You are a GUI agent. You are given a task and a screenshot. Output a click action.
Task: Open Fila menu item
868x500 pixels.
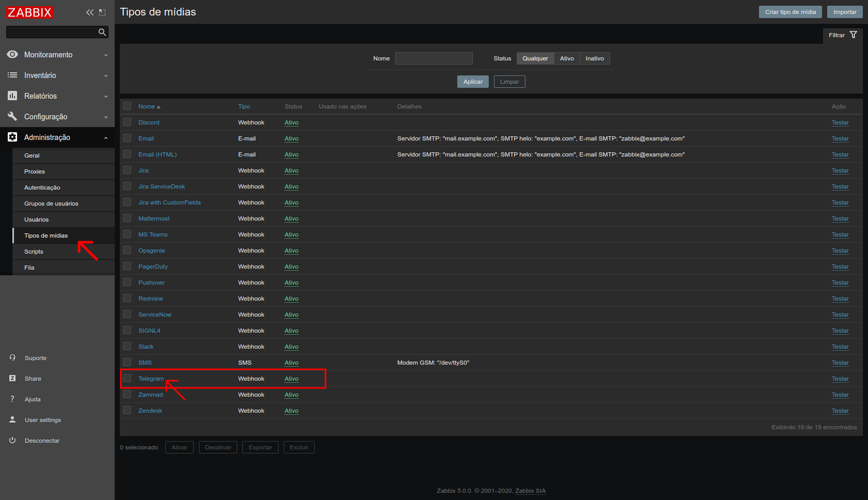point(64,268)
